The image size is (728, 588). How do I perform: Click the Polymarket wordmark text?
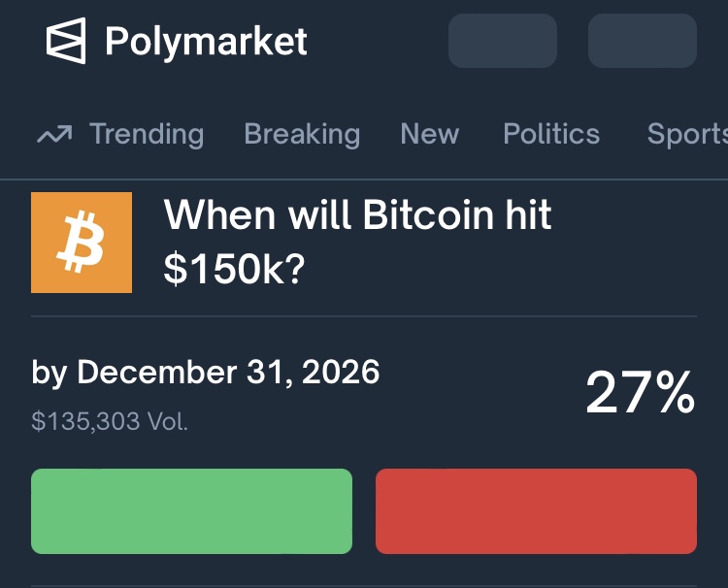[206, 42]
